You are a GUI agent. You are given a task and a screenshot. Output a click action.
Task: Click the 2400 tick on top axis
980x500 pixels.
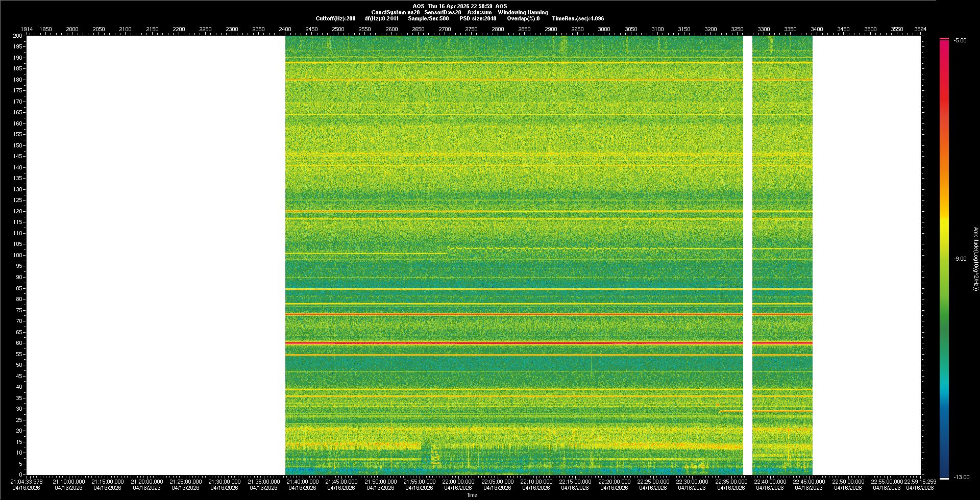285,29
